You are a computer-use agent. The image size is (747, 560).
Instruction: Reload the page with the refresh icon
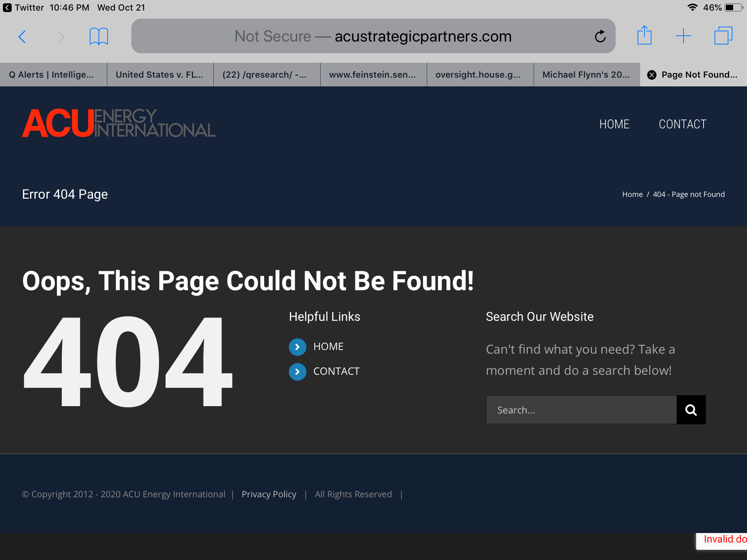(x=600, y=36)
